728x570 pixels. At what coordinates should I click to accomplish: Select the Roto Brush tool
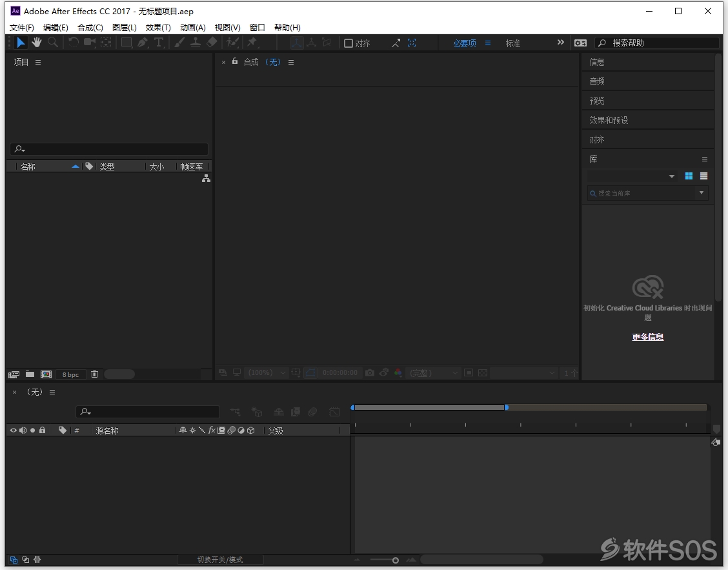(232, 43)
